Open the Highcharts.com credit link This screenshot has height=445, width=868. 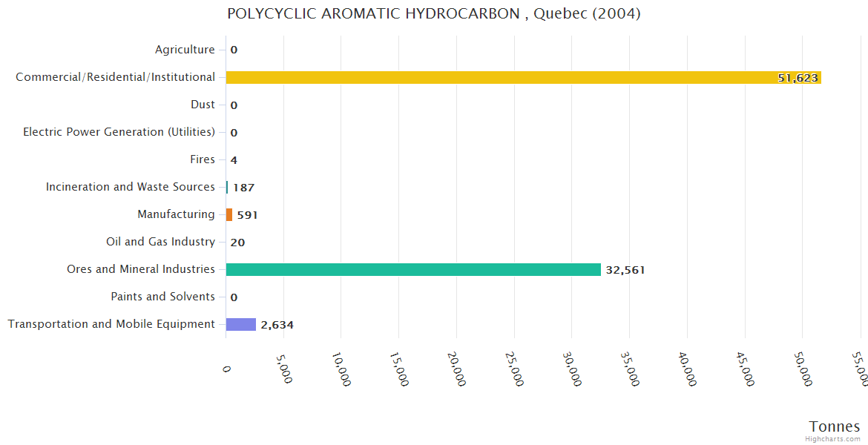pos(833,439)
